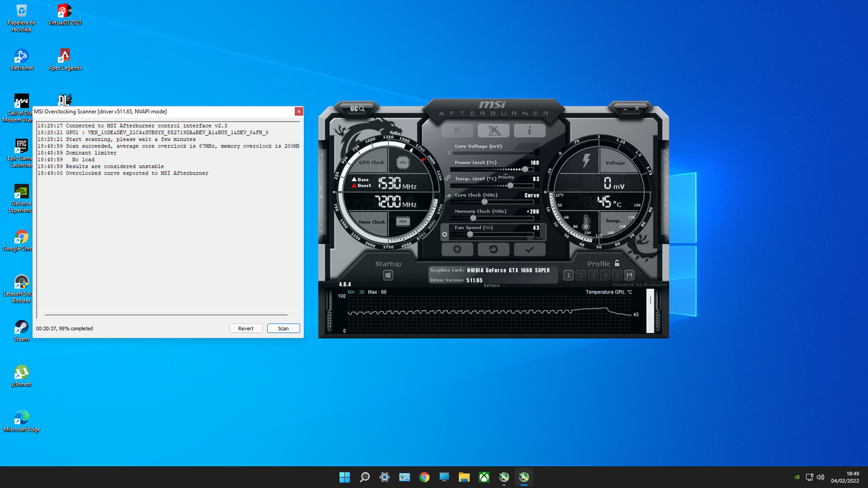Screen dimensions: 868x488
Task: Open the information (i) button
Action: pos(530,131)
